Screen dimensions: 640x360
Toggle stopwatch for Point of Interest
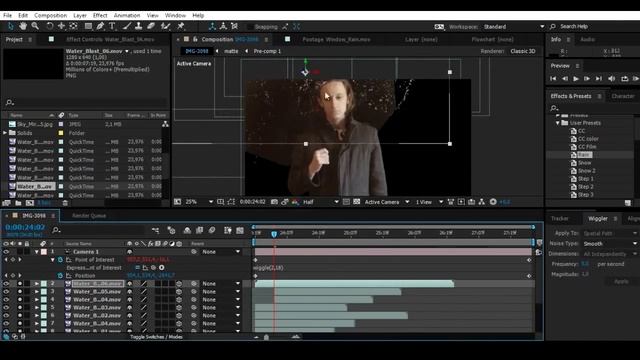[x=60, y=260]
